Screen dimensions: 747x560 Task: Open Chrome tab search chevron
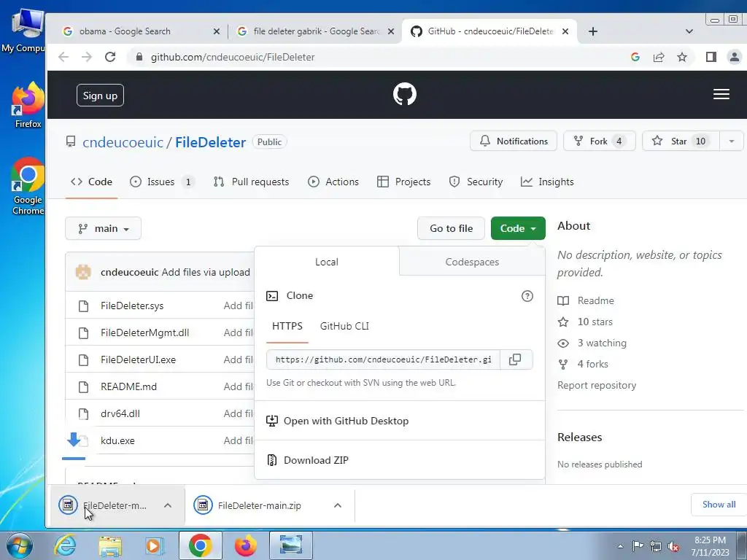689,31
